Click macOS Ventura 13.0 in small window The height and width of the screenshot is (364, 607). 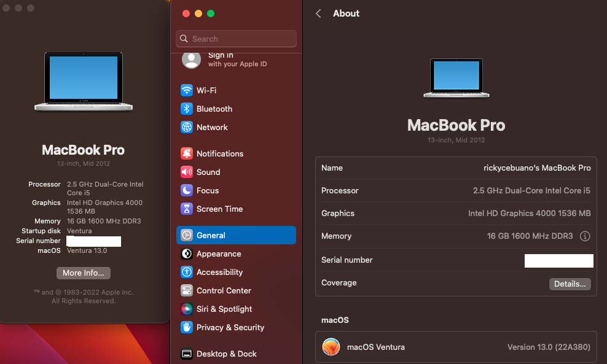click(87, 250)
